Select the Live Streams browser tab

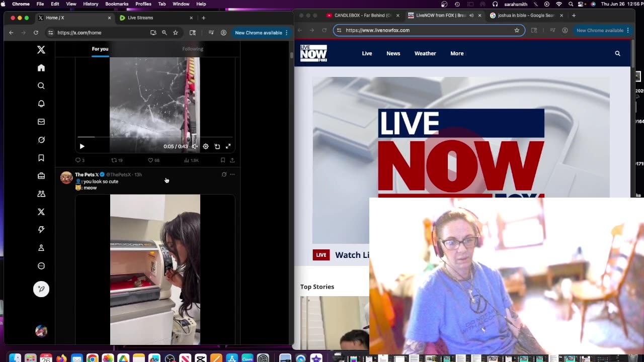tap(156, 18)
